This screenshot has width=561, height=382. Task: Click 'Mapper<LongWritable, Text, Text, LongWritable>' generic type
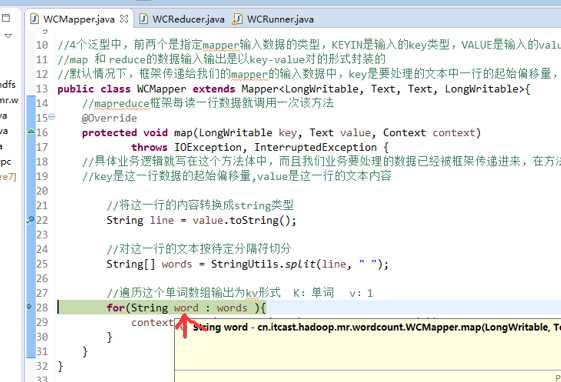point(383,89)
